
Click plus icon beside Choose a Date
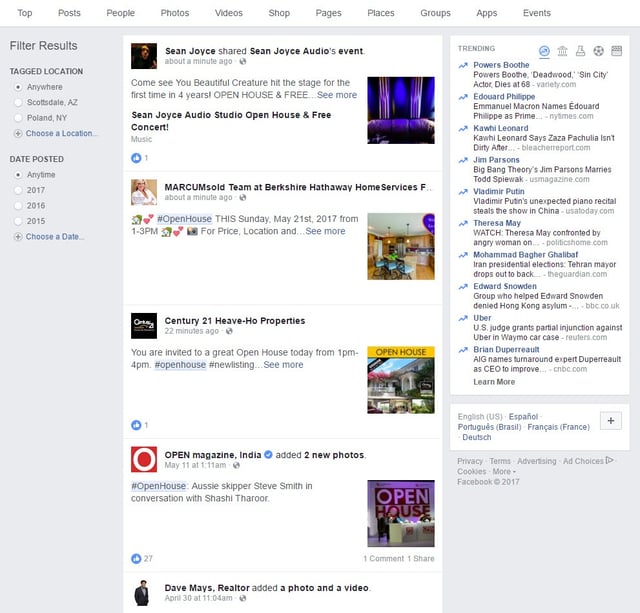click(18, 237)
